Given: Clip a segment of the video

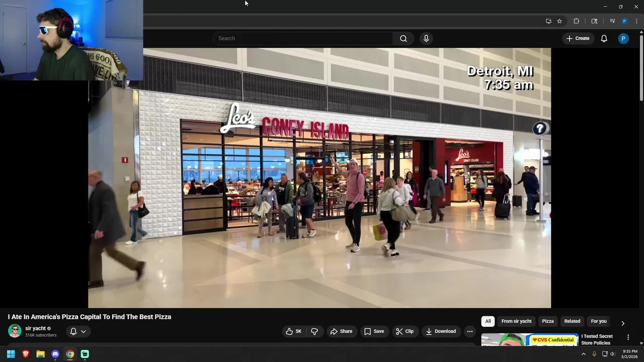Looking at the screenshot, I should (x=405, y=331).
